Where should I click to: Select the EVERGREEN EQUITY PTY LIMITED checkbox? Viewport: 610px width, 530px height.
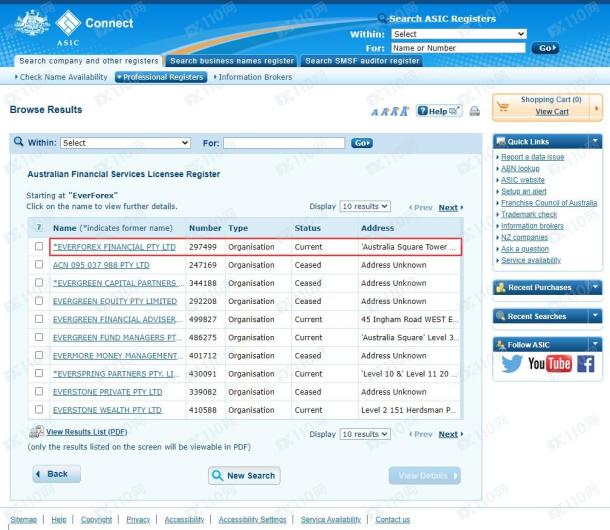pyautogui.click(x=39, y=301)
